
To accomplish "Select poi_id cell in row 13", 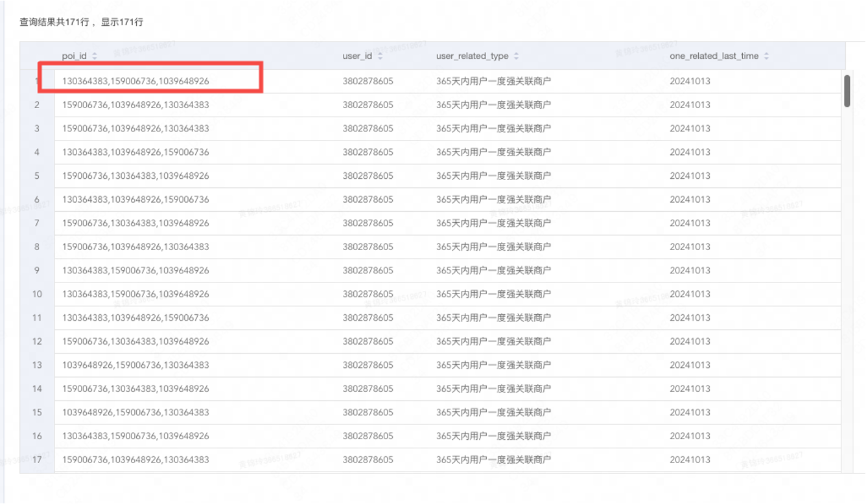I will 135,365.
